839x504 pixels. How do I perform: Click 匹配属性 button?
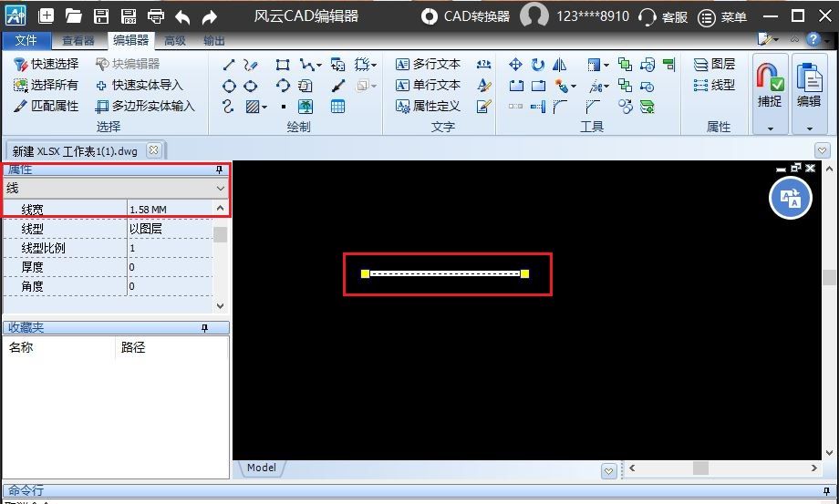point(47,106)
